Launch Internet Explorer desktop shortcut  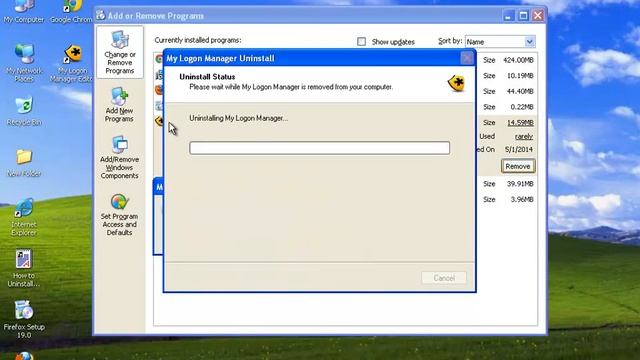click(24, 217)
